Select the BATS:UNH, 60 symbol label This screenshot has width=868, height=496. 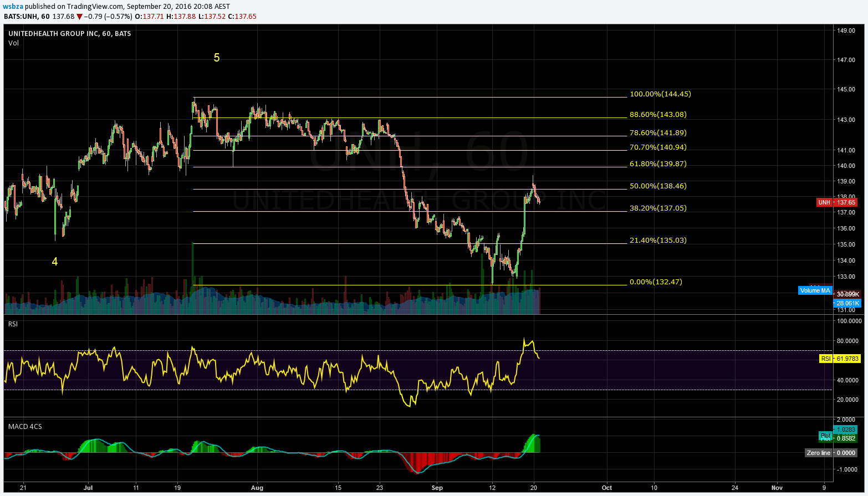coord(26,17)
